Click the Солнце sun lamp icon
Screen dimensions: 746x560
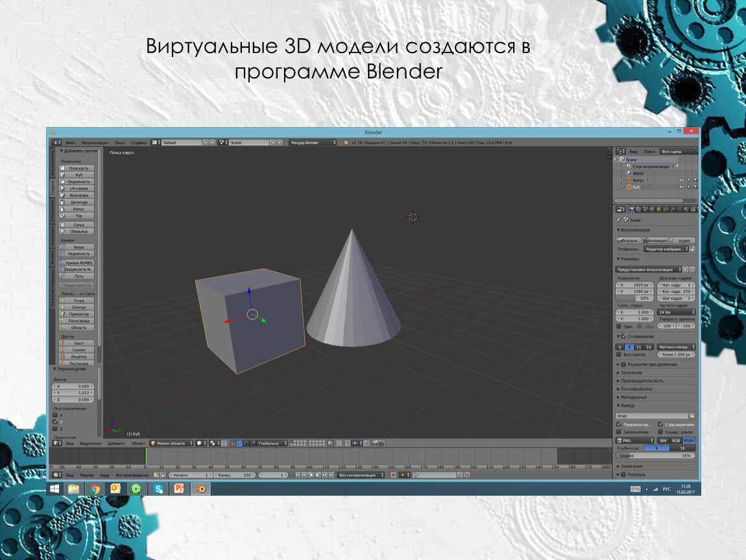(62, 307)
